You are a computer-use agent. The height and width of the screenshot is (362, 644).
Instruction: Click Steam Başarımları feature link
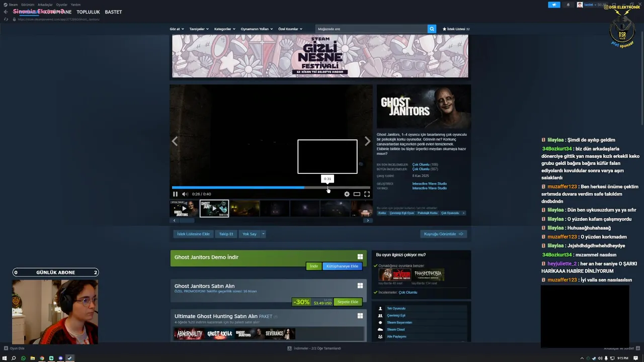[399, 322]
